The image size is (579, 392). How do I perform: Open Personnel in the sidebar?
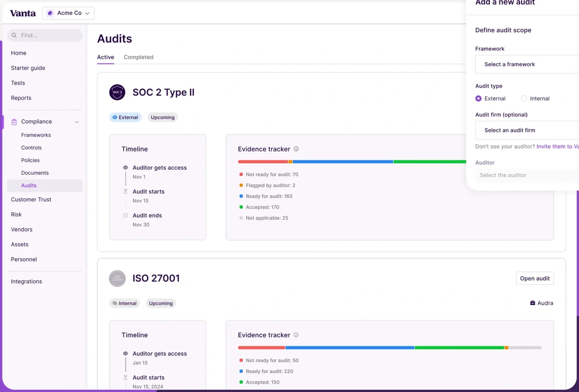coord(24,259)
